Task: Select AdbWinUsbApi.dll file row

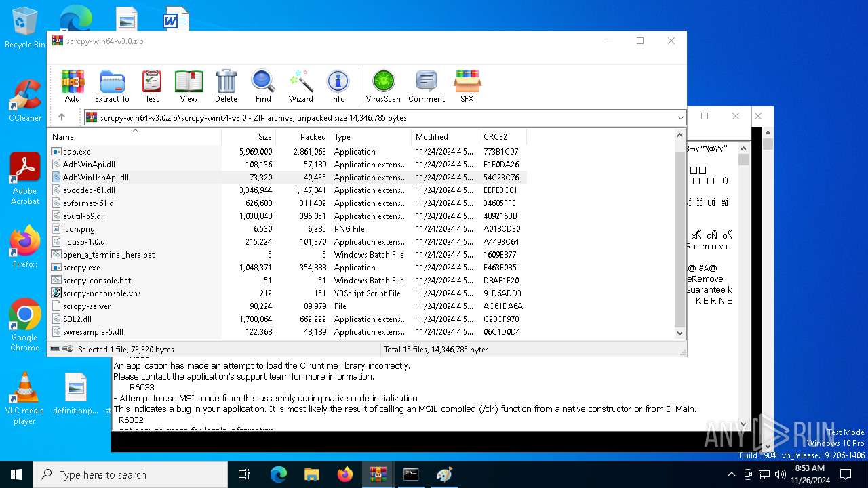Action: click(x=288, y=178)
